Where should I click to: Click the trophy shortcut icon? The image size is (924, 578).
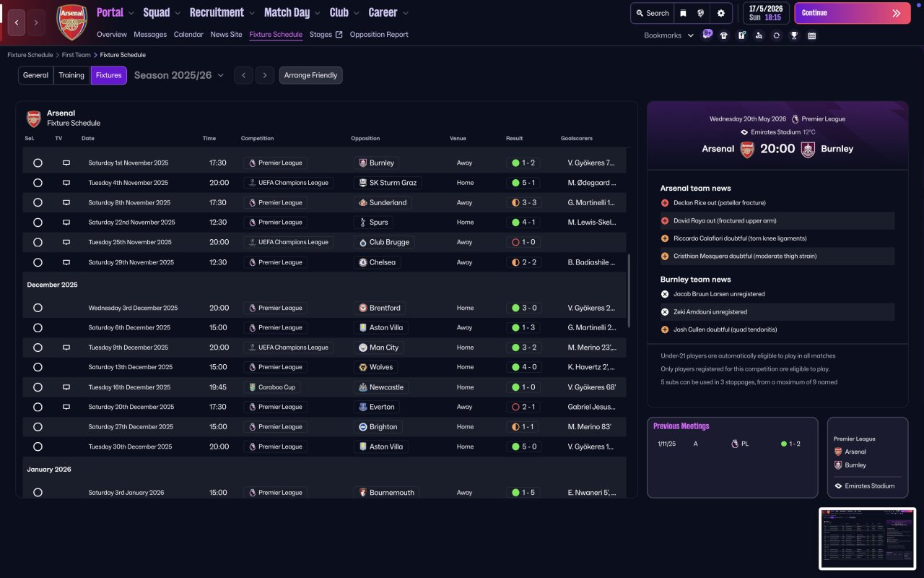[x=794, y=35]
